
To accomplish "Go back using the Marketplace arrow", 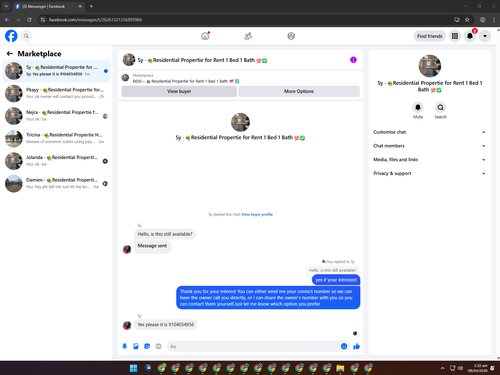I will [10, 54].
